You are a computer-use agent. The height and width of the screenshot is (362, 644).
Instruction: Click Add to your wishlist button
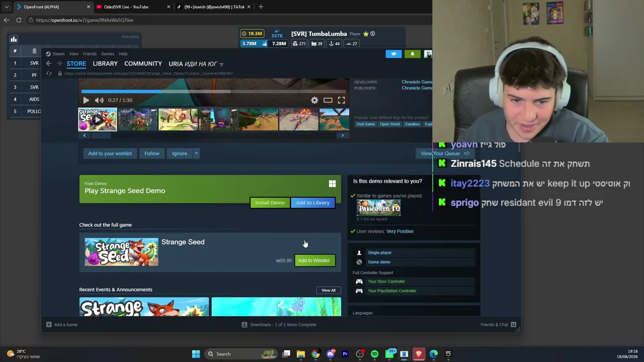[x=110, y=153]
